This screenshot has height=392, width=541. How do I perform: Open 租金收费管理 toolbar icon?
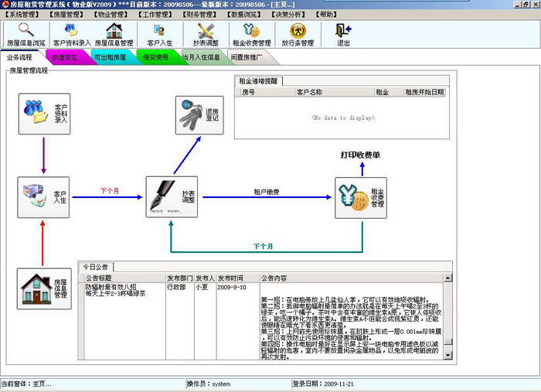(251, 35)
